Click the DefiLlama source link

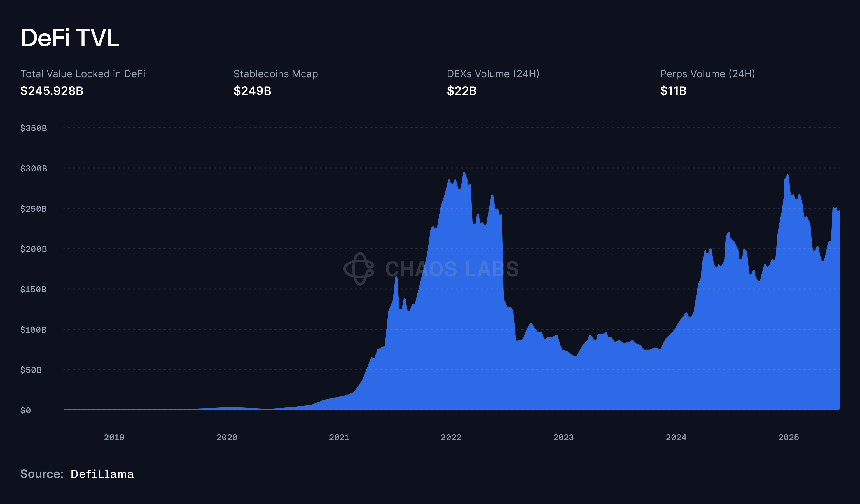pyautogui.click(x=102, y=474)
